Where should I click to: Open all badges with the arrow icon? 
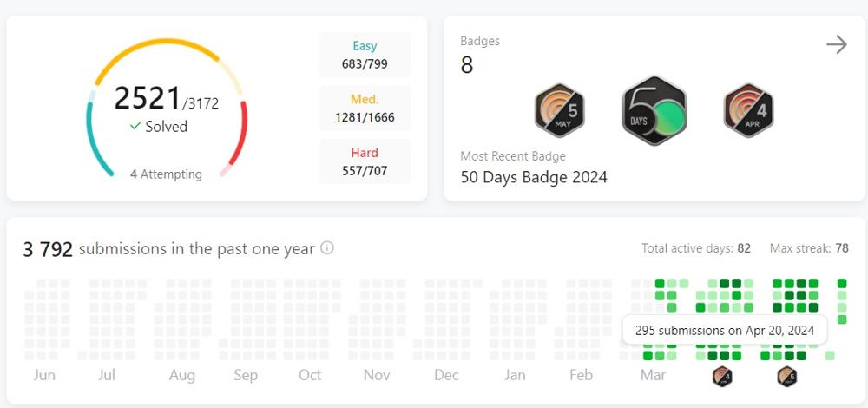pyautogui.click(x=836, y=45)
